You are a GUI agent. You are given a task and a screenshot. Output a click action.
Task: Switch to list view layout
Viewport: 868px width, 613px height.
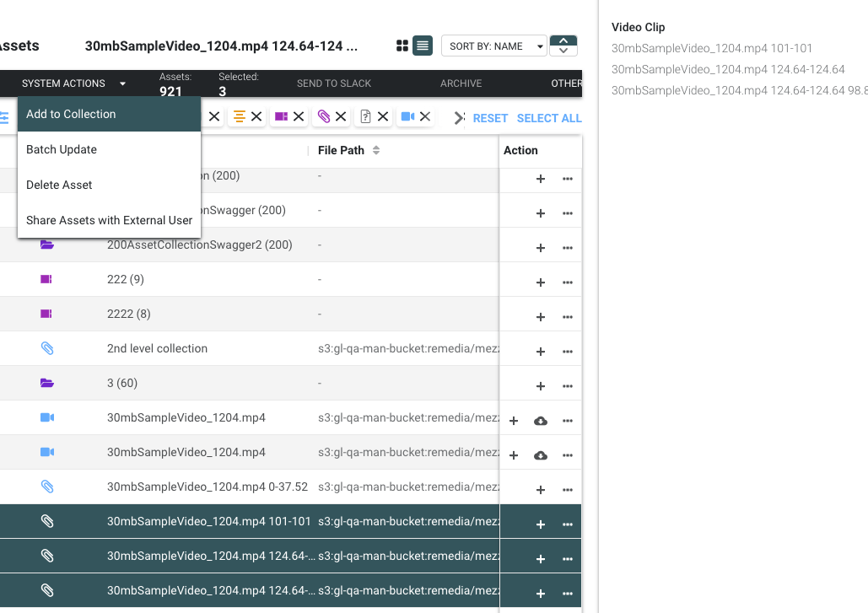coord(423,46)
